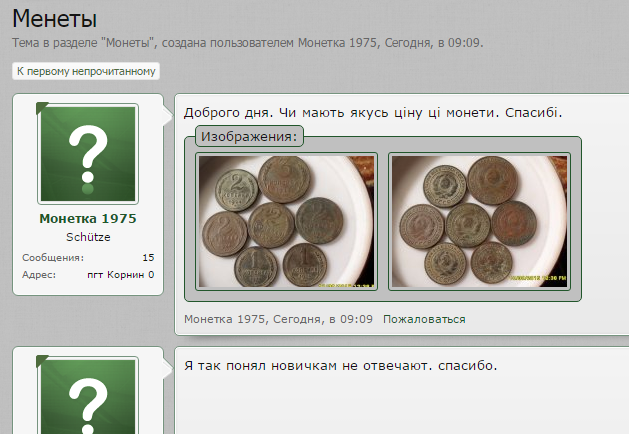Click the 'Изображения:' attachments label
629x434 pixels.
click(x=249, y=136)
